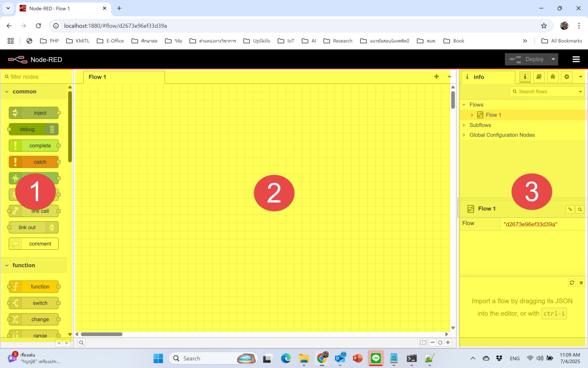This screenshot has height=368, width=588.
Task: Click the reset zoom circle icon
Action: (440, 342)
